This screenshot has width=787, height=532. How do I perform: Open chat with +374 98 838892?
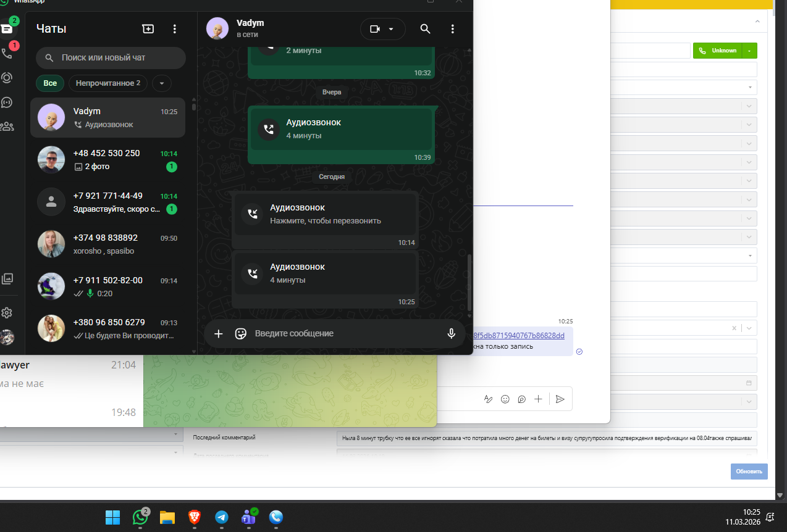tap(107, 244)
